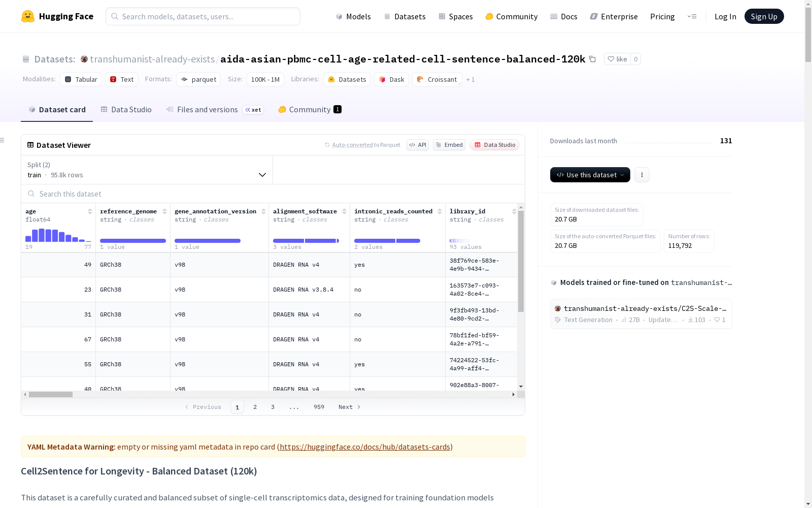Screen dimensions: 812x508
Task: Click the Dataset Viewer table icon
Action: point(30,145)
